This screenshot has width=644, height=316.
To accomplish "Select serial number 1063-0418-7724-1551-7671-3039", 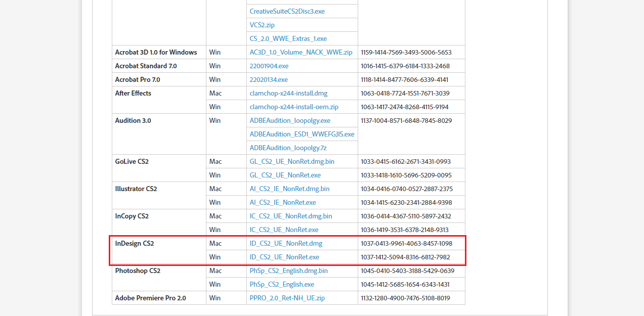I will 405,93.
